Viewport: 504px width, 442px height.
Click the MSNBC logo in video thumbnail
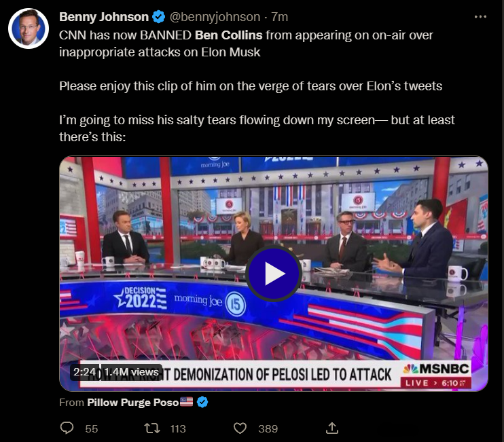pos(436,369)
